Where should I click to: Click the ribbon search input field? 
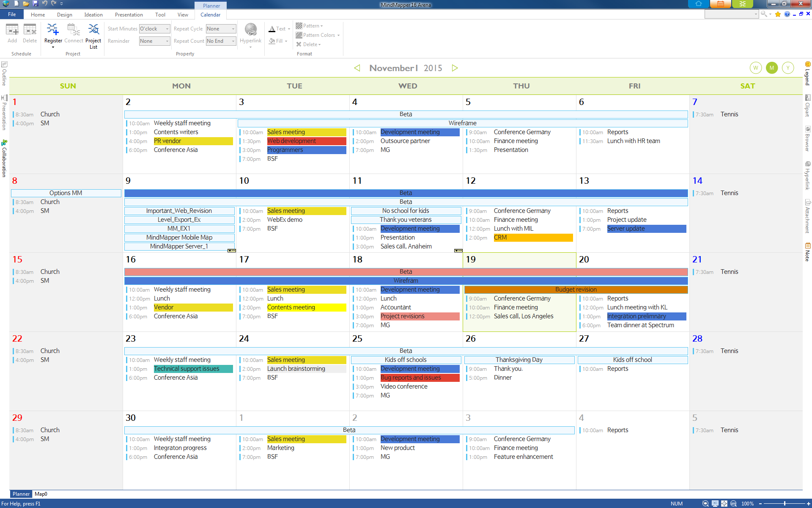pos(732,14)
